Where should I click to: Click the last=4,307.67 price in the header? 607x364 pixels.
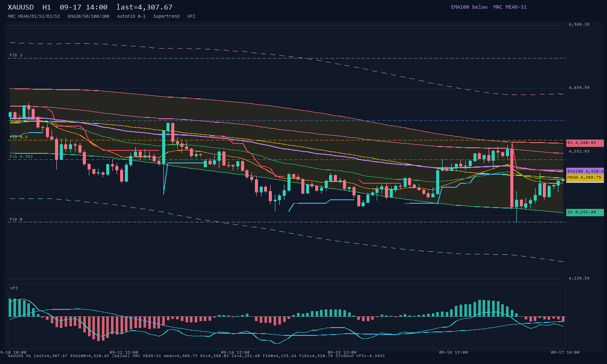coord(144,7)
